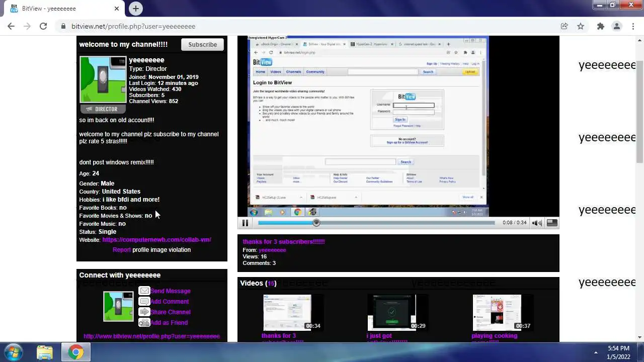Click the Share Channel arrow icon
Viewport: 644px width, 362px height.
click(144, 312)
